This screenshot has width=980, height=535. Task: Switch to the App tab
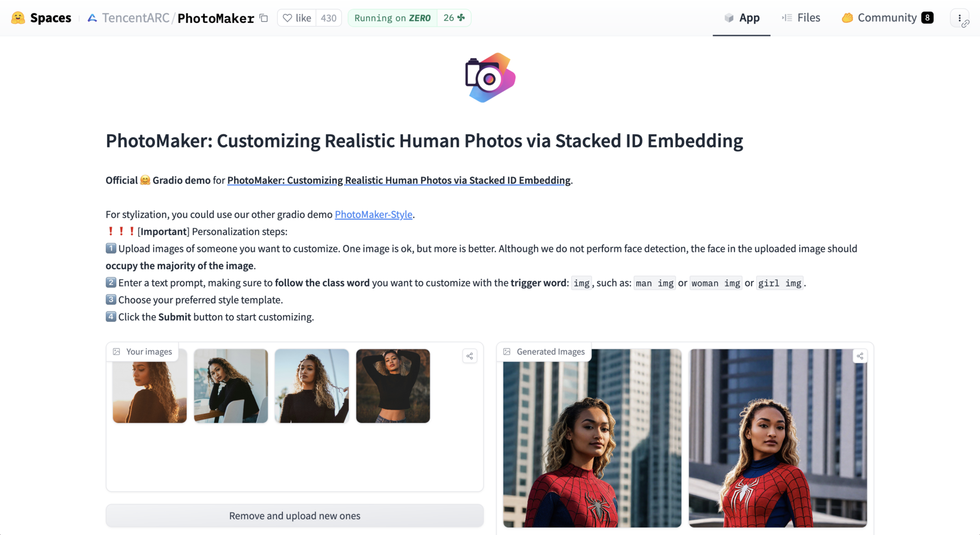click(742, 18)
